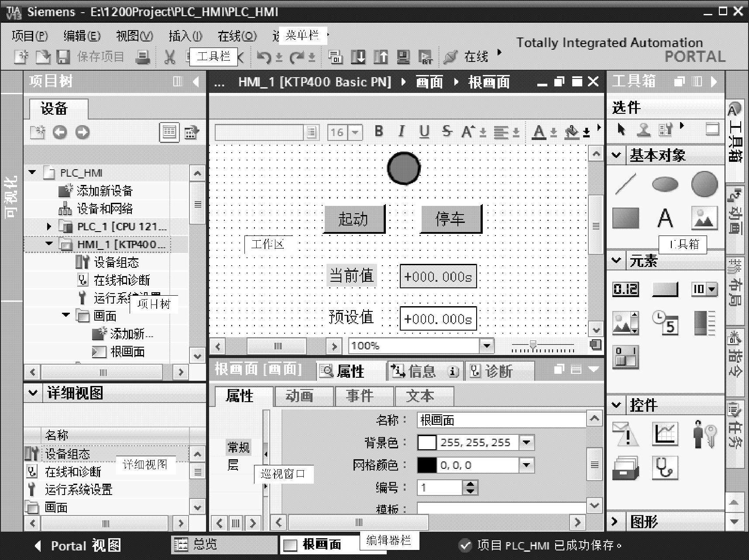Edit the 名称 field 根画面
The width and height of the screenshot is (749, 560).
(x=501, y=420)
